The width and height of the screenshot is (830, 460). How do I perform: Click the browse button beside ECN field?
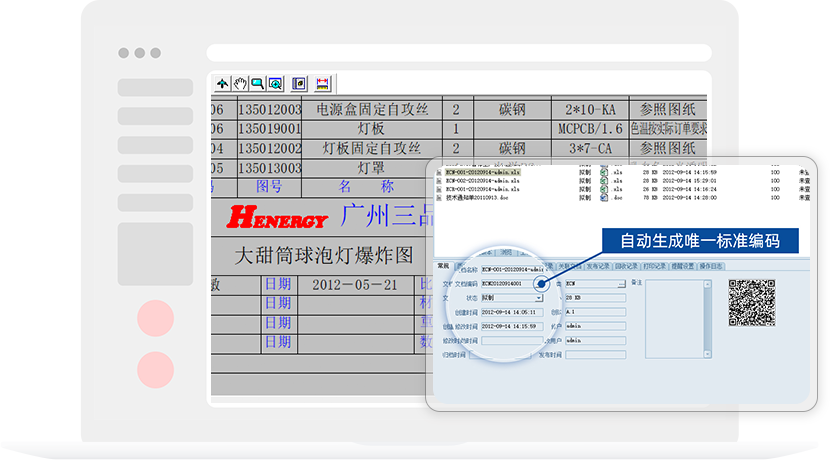pyautogui.click(x=620, y=284)
